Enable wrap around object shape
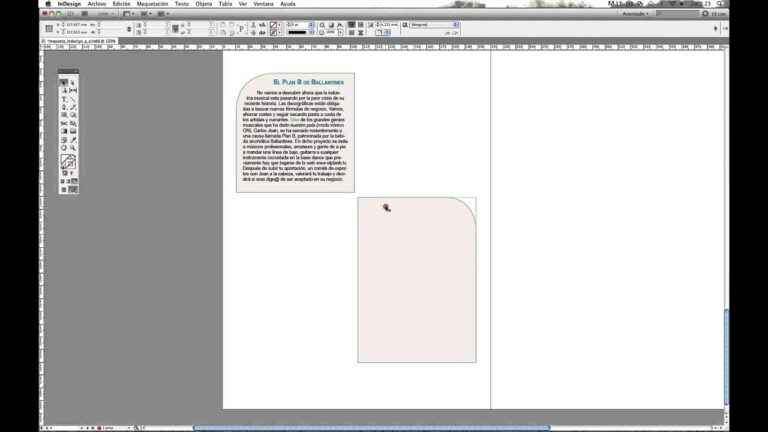 351,32
